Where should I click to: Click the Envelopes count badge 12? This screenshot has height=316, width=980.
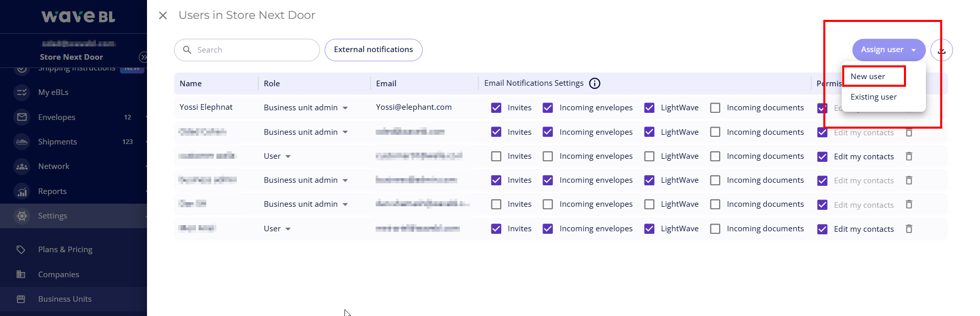tap(128, 117)
